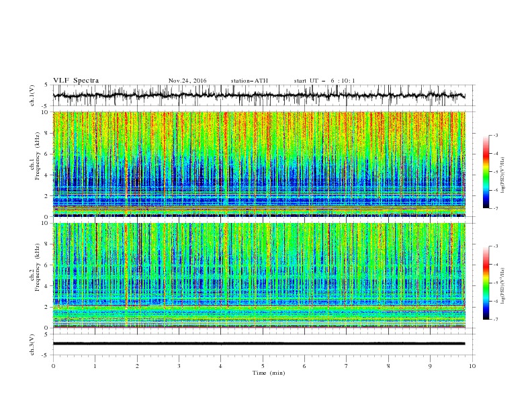
Task: Click inside the ch.2 spectrogram panel
Action: 259,275
